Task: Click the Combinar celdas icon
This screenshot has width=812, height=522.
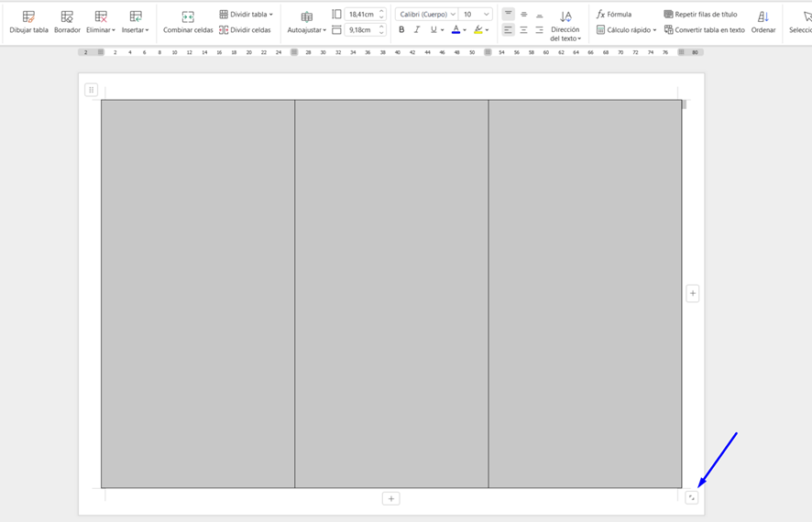Action: [x=188, y=17]
